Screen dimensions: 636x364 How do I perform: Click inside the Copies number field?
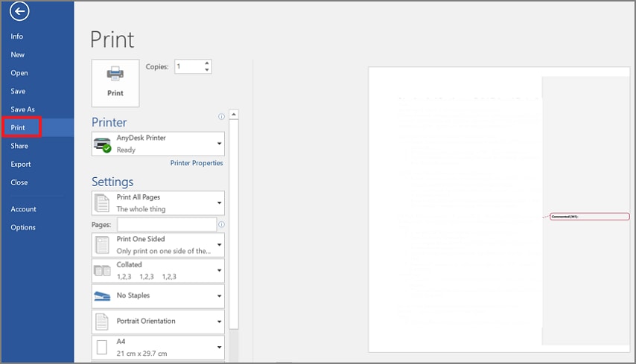[188, 66]
